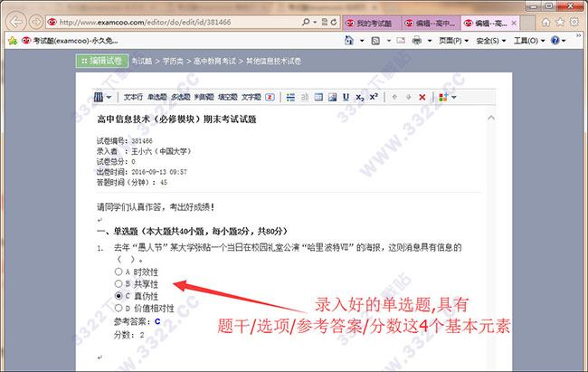Viewport: 588px width, 372px height.
Task: Open a new blank tab
Action: click(x=527, y=23)
